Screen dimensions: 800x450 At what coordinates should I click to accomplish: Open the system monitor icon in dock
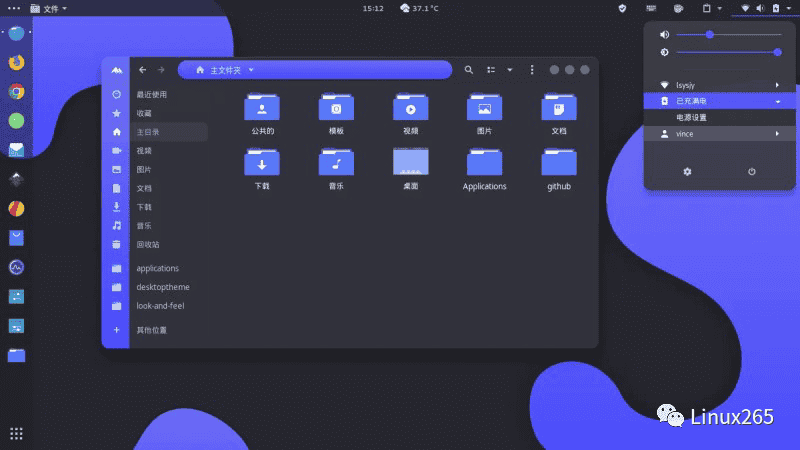point(16,267)
